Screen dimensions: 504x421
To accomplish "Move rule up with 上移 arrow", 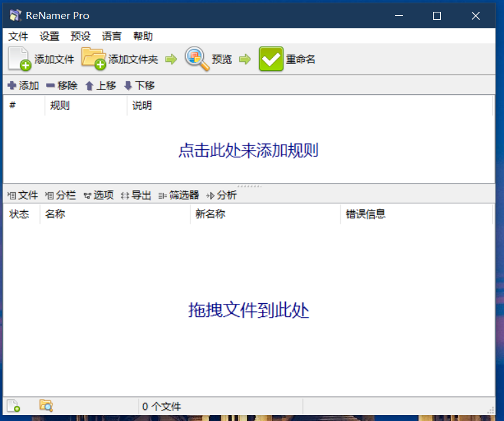I will [x=101, y=86].
